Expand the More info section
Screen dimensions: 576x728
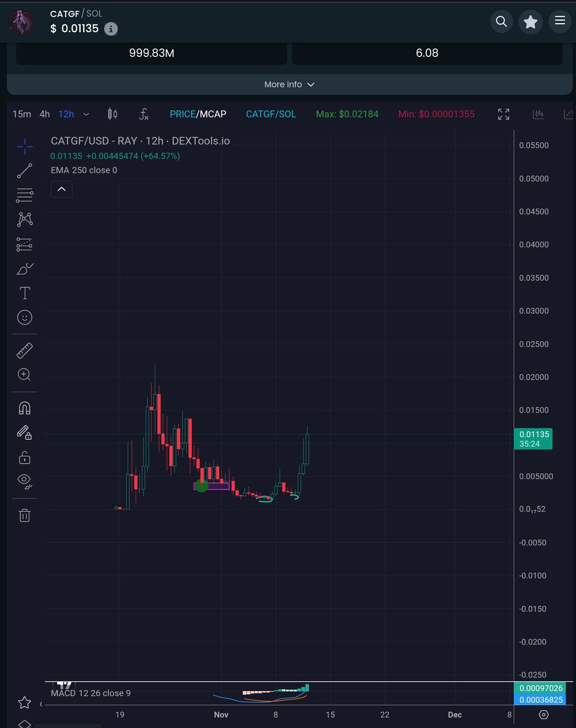[x=289, y=84]
